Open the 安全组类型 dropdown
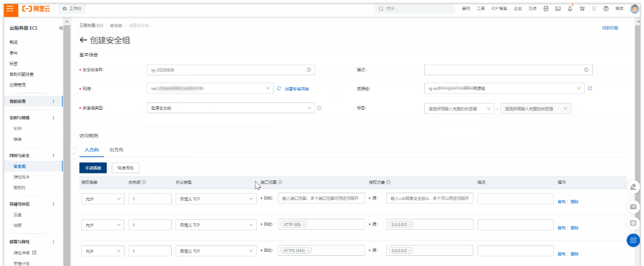The width and height of the screenshot is (644, 266). click(231, 108)
